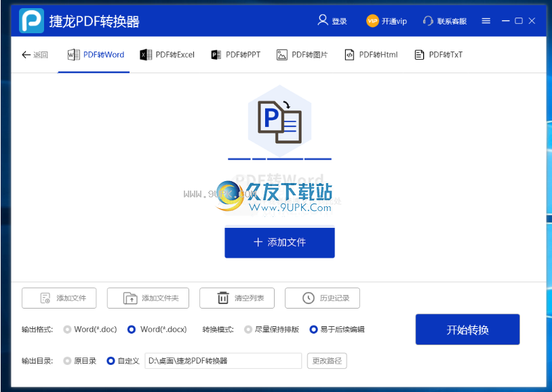This screenshot has height=392, width=552.
Task: Select Word(*.doc) output format
Action: coord(90,330)
